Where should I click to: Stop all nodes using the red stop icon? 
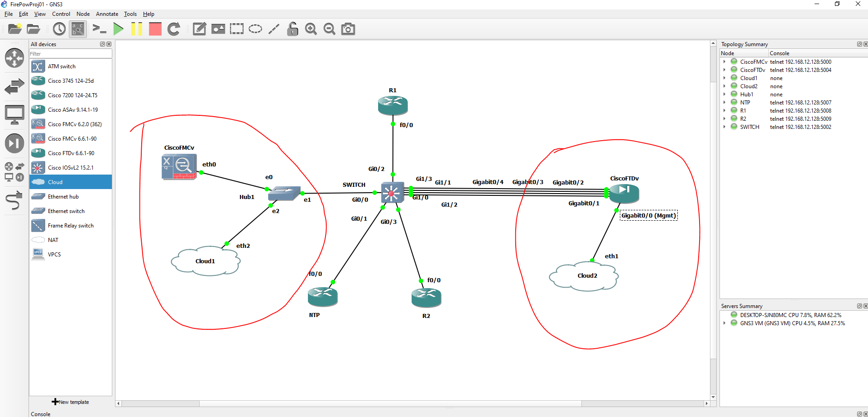tap(155, 29)
